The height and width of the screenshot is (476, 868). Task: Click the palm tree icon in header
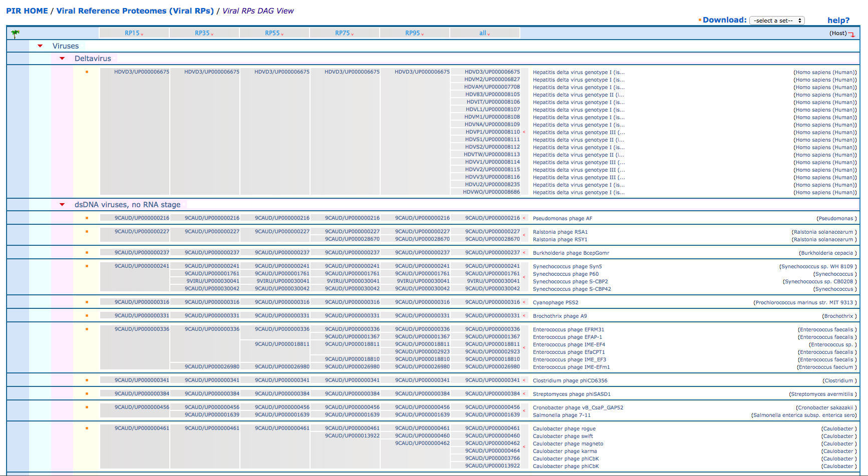pos(15,34)
